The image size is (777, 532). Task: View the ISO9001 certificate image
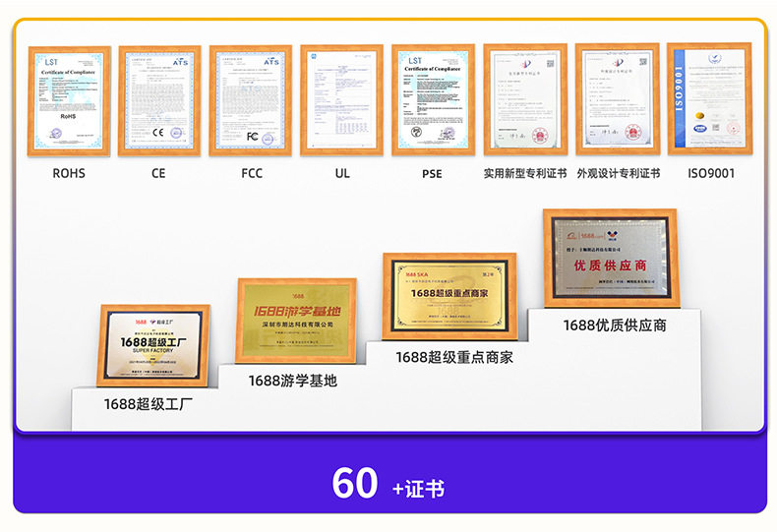click(x=709, y=98)
